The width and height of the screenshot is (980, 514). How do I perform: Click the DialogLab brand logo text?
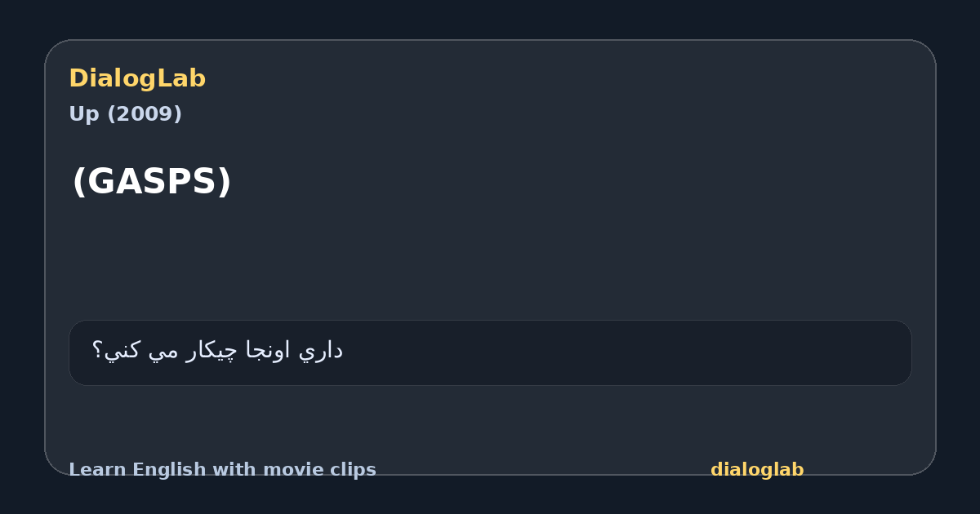coord(137,78)
